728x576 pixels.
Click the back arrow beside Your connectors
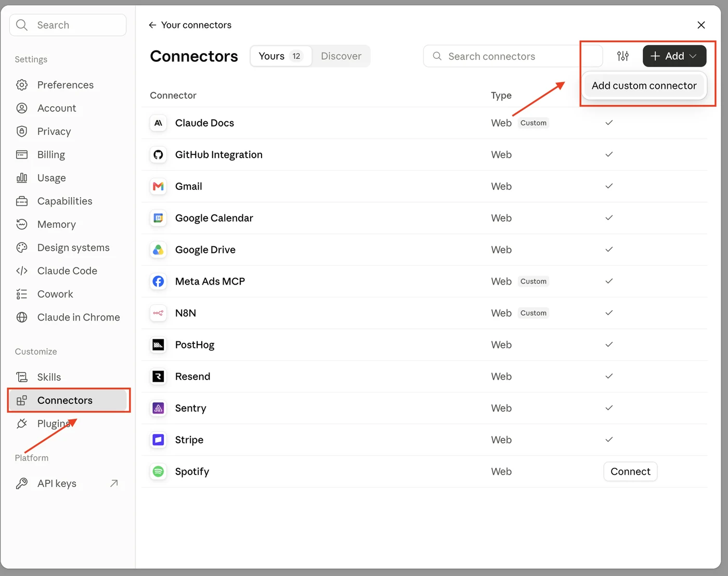pyautogui.click(x=152, y=25)
